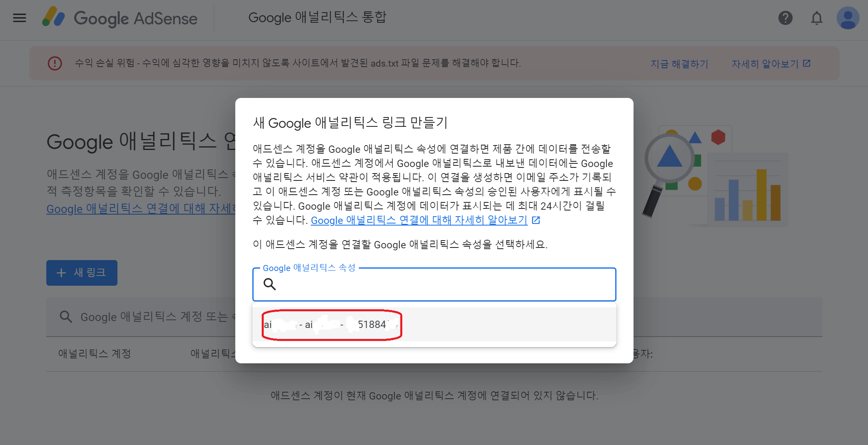This screenshot has height=445, width=868.
Task: Click 자세히 알아보기 link in warning banner
Action: [764, 64]
